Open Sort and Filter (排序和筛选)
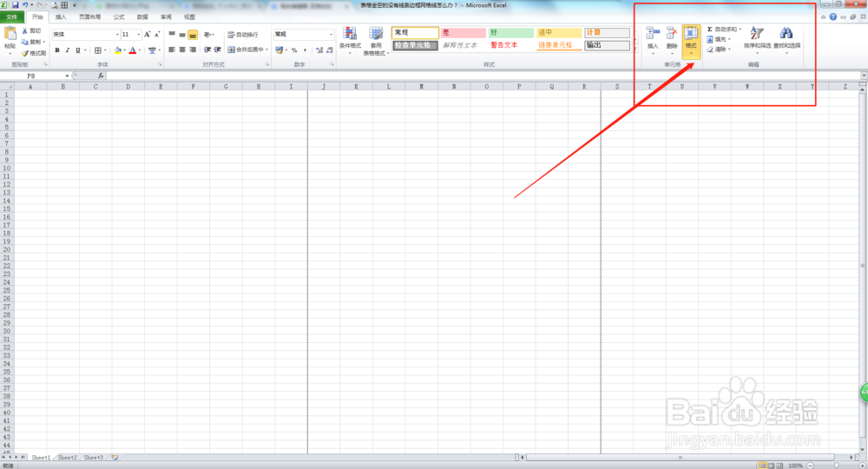 (757, 39)
